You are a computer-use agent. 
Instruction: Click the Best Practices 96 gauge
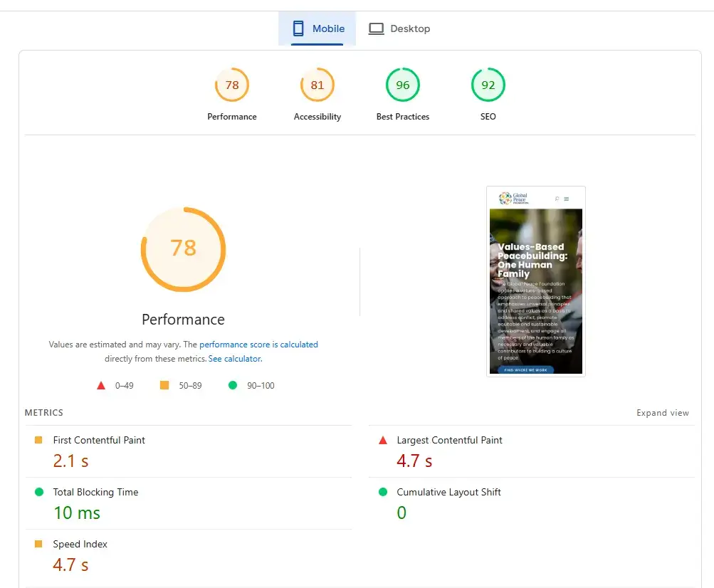pos(403,85)
